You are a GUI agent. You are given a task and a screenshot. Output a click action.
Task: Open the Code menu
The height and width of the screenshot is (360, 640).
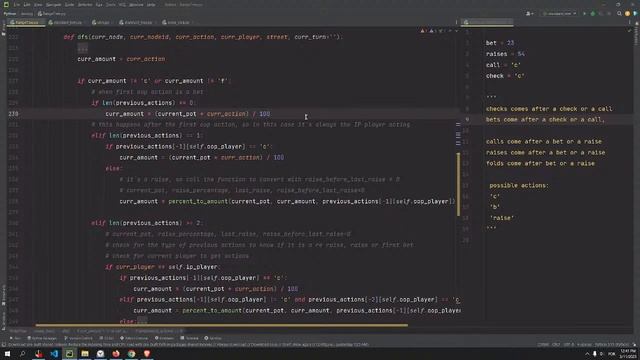click(69, 4)
